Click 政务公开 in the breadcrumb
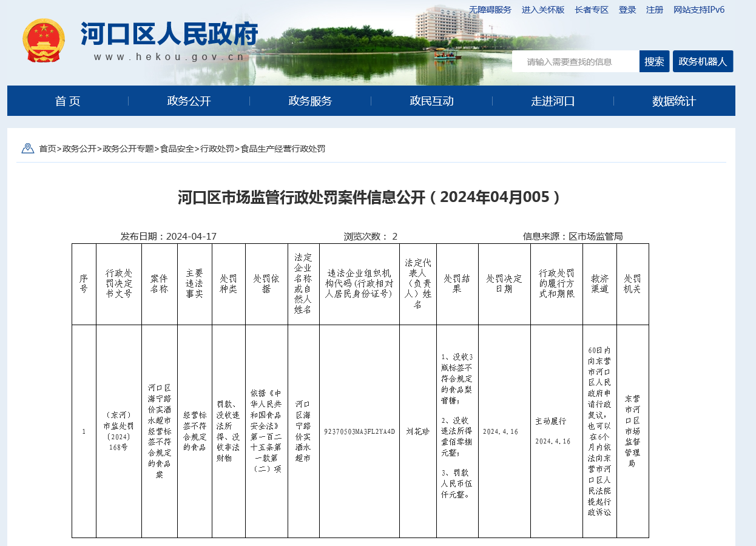Screen dimensions: 756x546 (x=79, y=149)
